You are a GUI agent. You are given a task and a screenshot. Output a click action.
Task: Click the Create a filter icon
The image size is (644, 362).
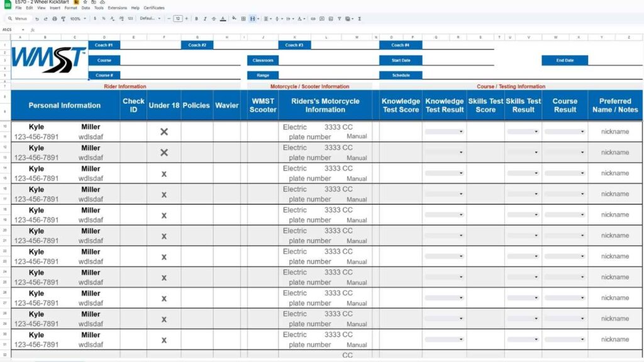[340, 19]
